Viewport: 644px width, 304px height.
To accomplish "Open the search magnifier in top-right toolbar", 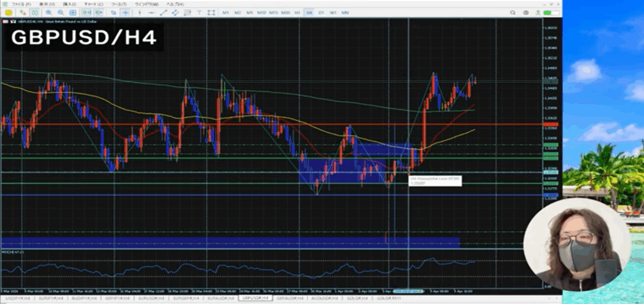I will 513,13.
